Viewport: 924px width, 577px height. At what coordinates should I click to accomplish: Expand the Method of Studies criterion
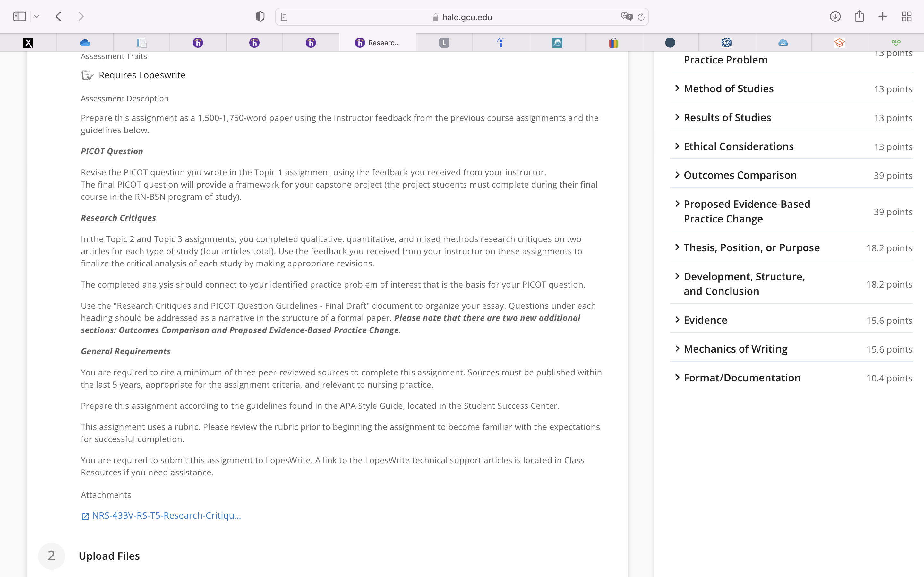pyautogui.click(x=791, y=88)
